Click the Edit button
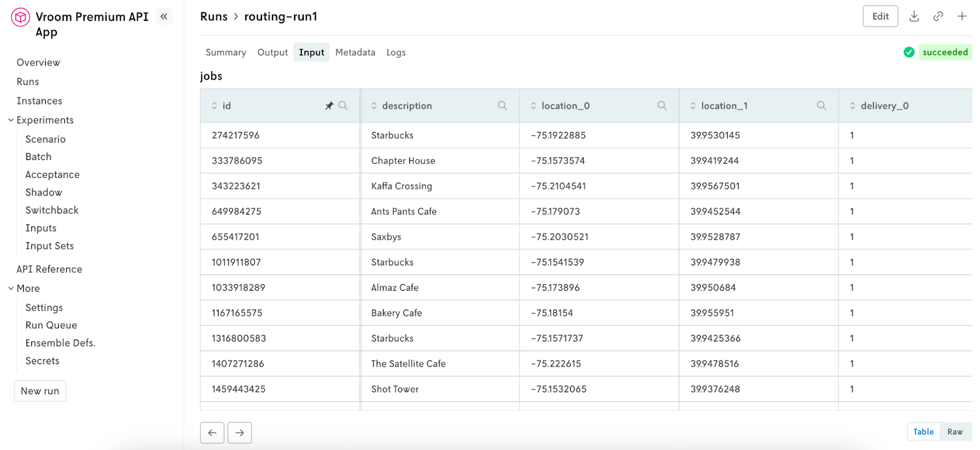This screenshot has height=450, width=980. (x=880, y=17)
